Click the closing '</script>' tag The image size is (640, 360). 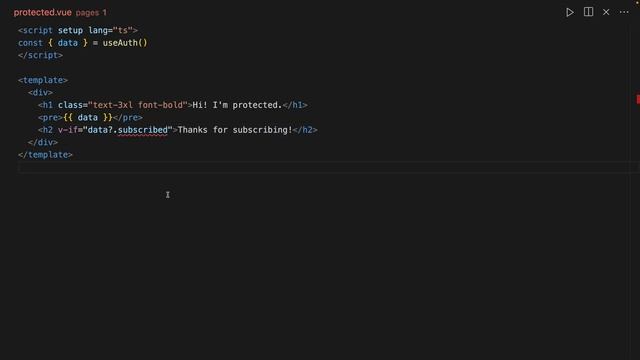(x=40, y=55)
